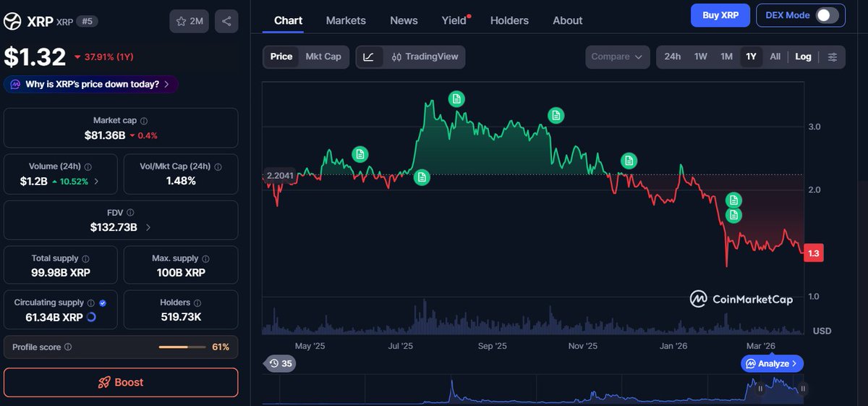Open the Compare dropdown
This screenshot has height=406, width=868.
tap(617, 56)
